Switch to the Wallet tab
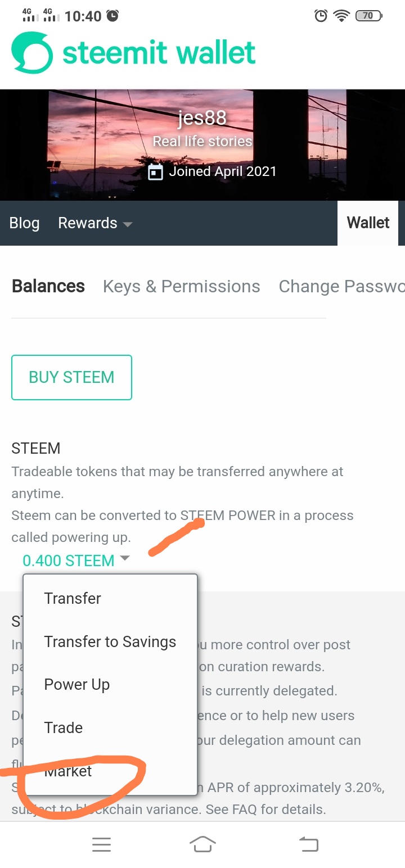The image size is (405, 868). pyautogui.click(x=368, y=223)
